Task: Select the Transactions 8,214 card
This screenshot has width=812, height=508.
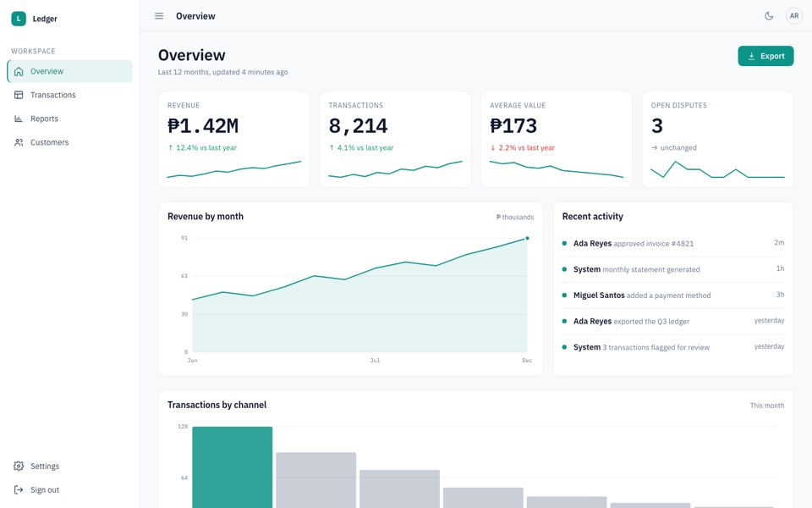Action: pyautogui.click(x=395, y=140)
